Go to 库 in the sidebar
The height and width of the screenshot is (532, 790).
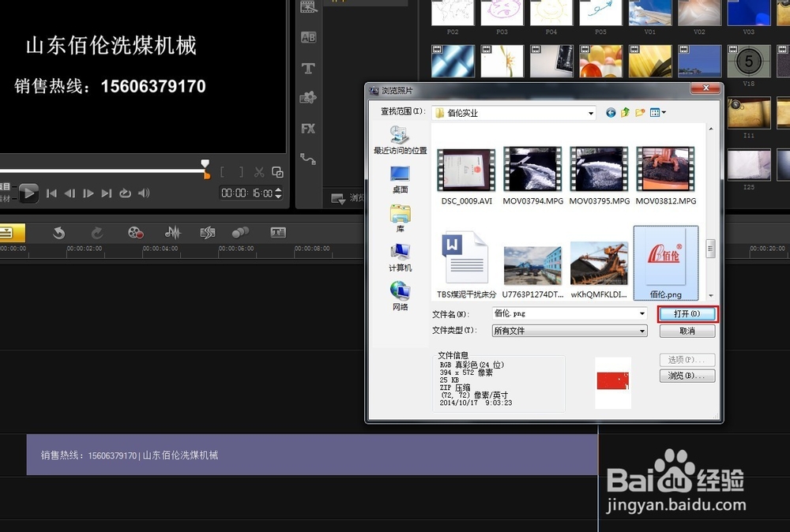pos(400,219)
